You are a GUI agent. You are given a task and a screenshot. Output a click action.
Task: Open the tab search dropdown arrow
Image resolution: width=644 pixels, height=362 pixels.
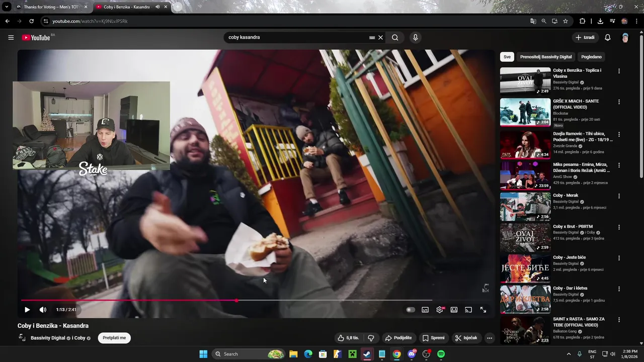7,7
